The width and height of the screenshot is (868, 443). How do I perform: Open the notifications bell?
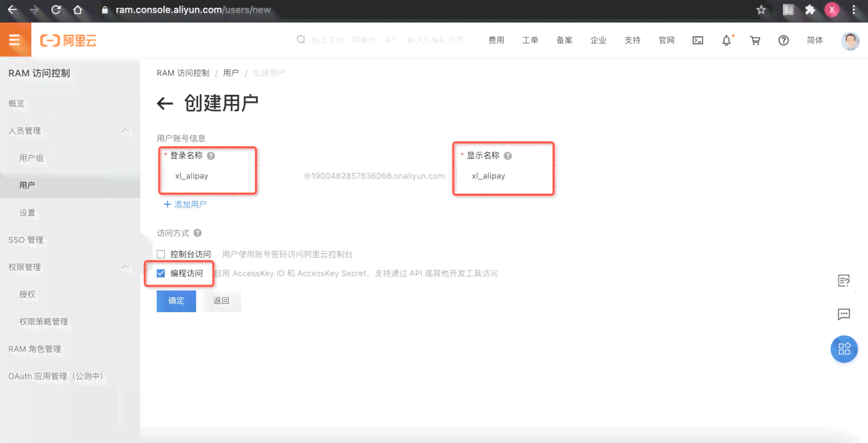(726, 40)
